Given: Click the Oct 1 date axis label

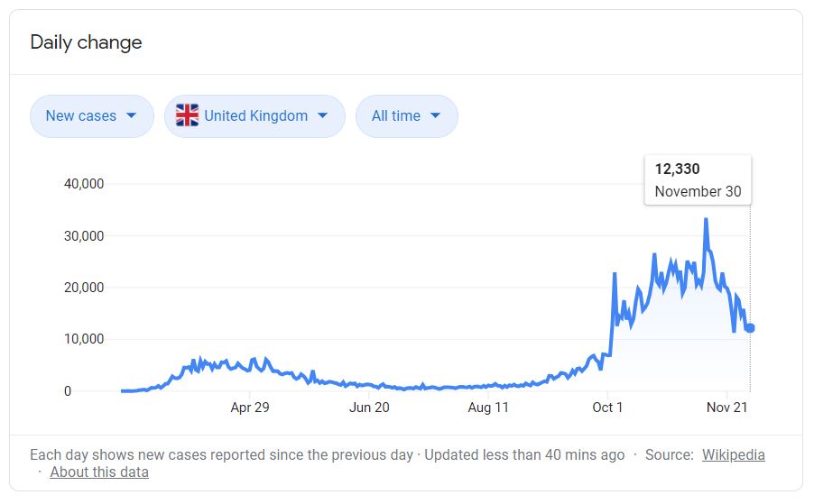Looking at the screenshot, I should coord(607,408).
